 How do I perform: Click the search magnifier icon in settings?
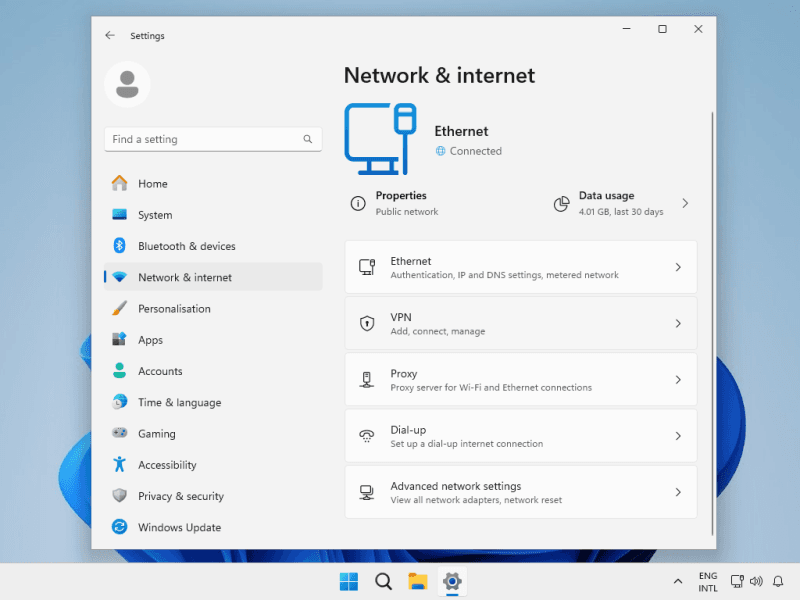point(308,139)
